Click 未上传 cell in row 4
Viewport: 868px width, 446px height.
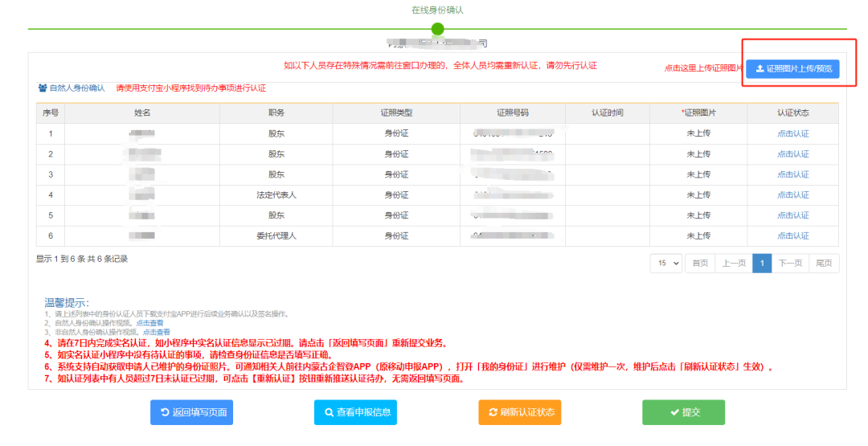(x=698, y=194)
